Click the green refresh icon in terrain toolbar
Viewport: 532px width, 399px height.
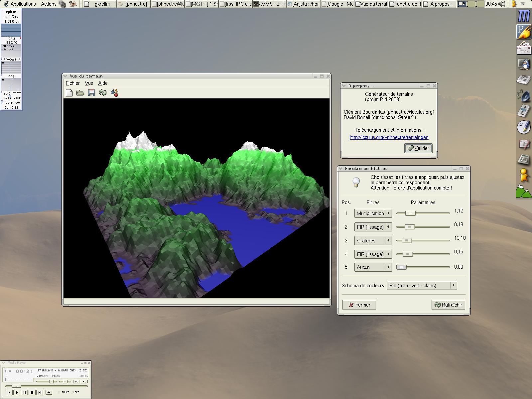[x=103, y=93]
